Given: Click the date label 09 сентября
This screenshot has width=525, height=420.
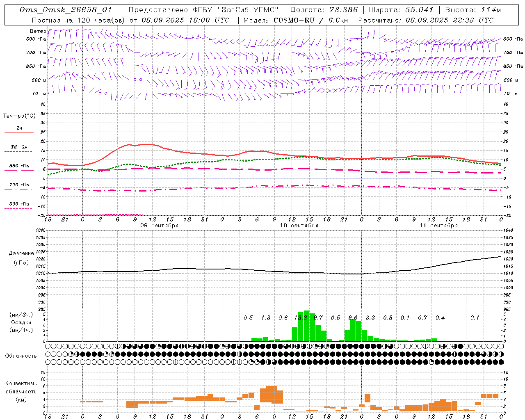Looking at the screenshot, I should [x=160, y=226].
